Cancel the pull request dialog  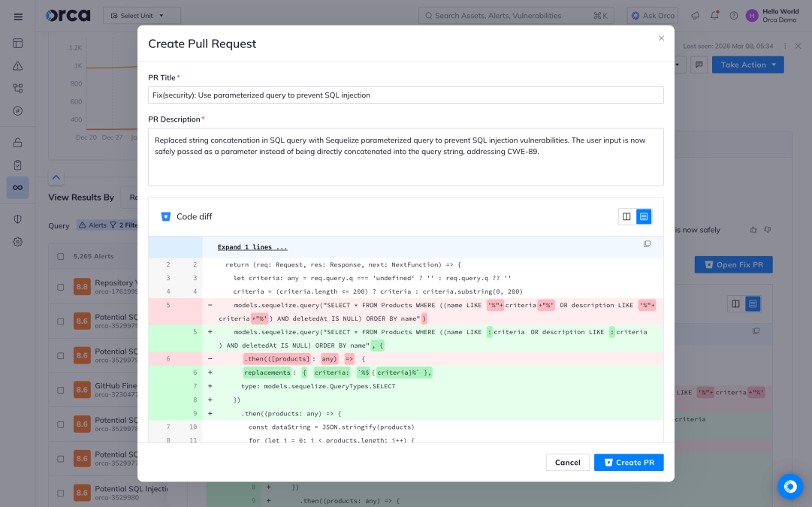(x=568, y=463)
